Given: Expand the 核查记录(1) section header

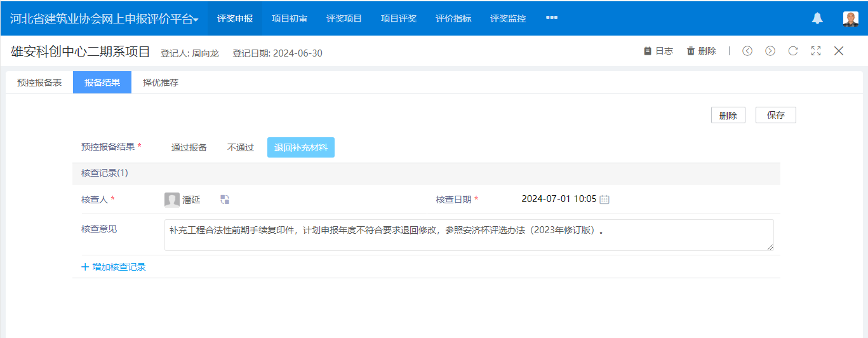Looking at the screenshot, I should [105, 173].
